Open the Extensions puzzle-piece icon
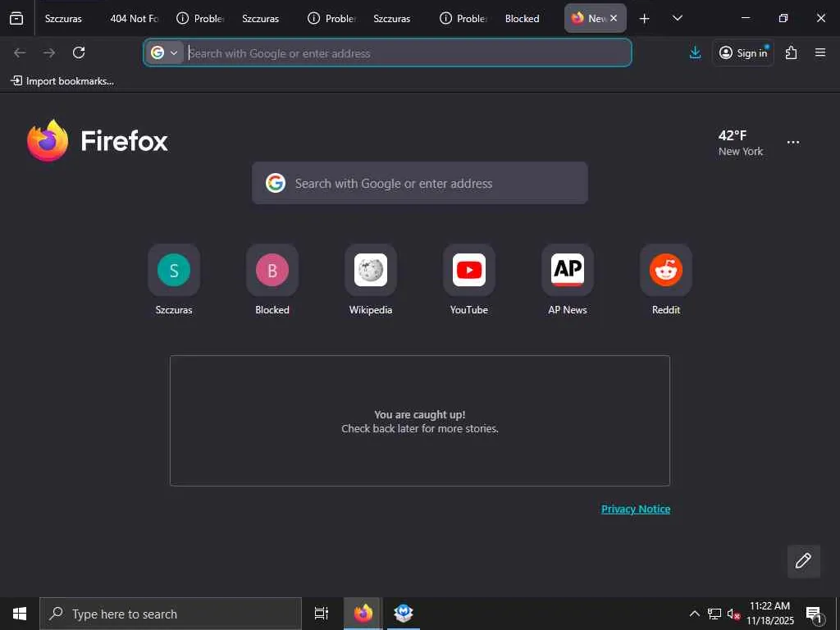The height and width of the screenshot is (630, 840). click(x=792, y=52)
